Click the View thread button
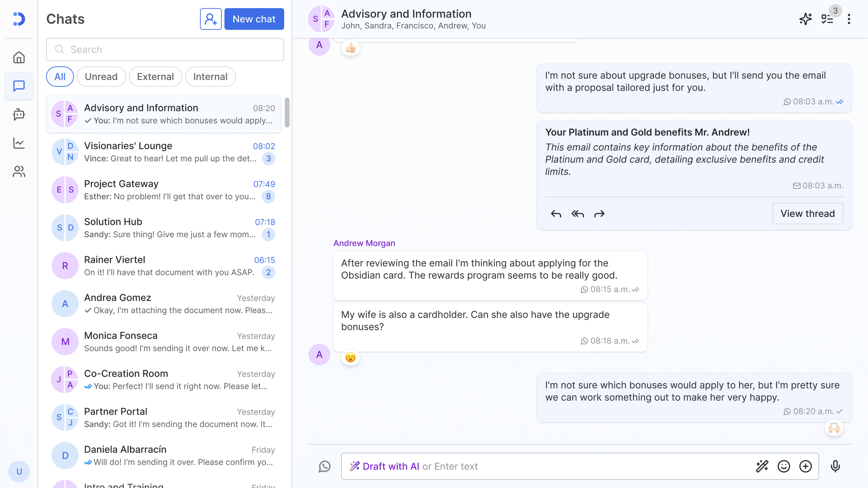The width and height of the screenshot is (868, 488). pos(807,213)
